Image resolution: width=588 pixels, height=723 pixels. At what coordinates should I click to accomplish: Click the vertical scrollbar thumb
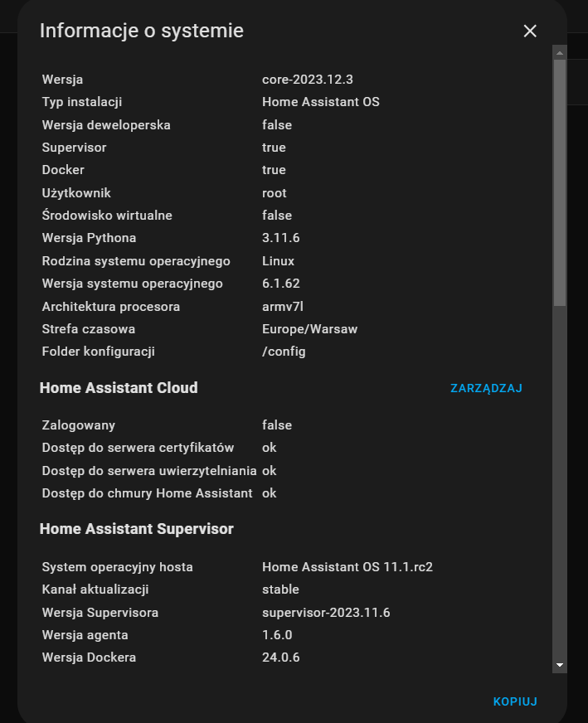coord(560,182)
